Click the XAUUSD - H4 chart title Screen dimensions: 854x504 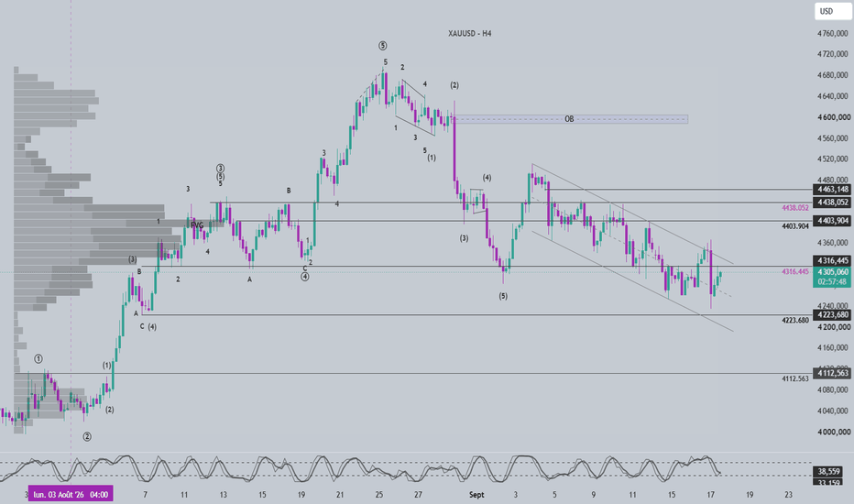coord(469,33)
